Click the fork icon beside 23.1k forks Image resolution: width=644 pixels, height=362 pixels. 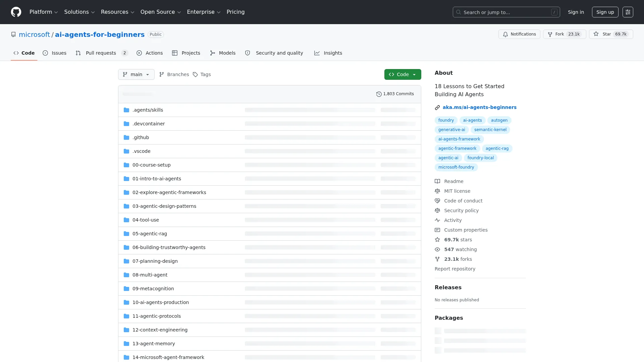tap(437, 259)
